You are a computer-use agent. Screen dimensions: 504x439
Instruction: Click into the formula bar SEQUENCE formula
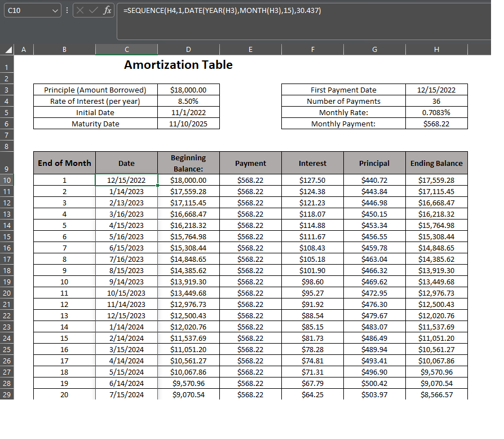(x=222, y=11)
